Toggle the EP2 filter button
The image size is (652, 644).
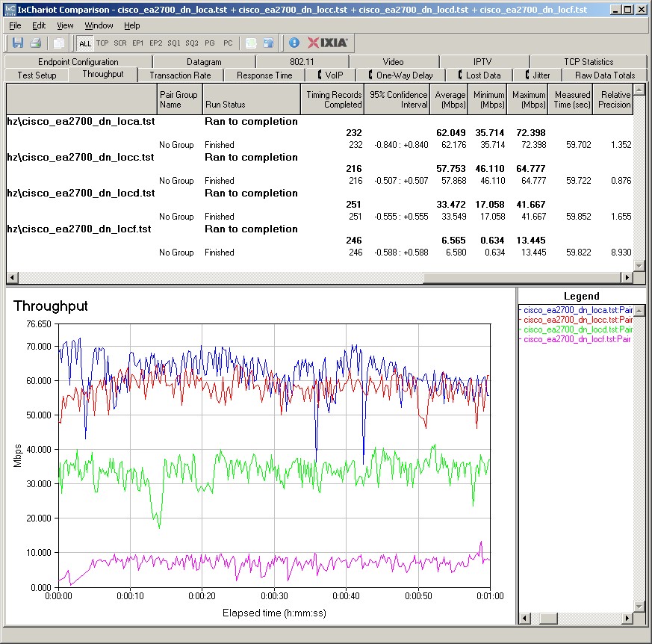156,43
